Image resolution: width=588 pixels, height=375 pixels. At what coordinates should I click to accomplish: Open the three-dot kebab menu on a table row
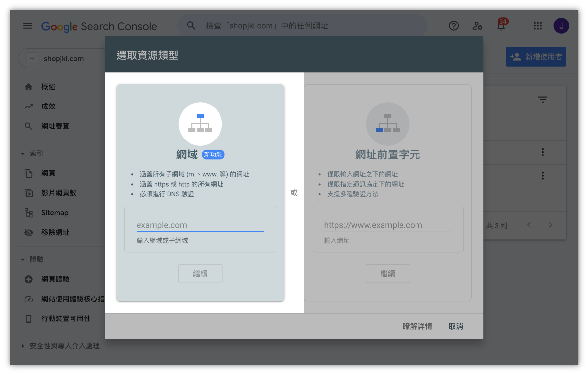click(543, 152)
